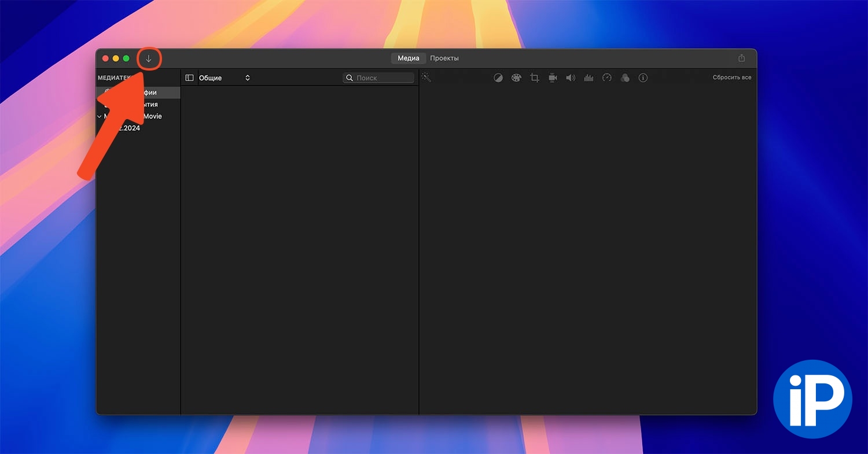Click the Share icon in title bar
868x454 pixels.
click(741, 58)
